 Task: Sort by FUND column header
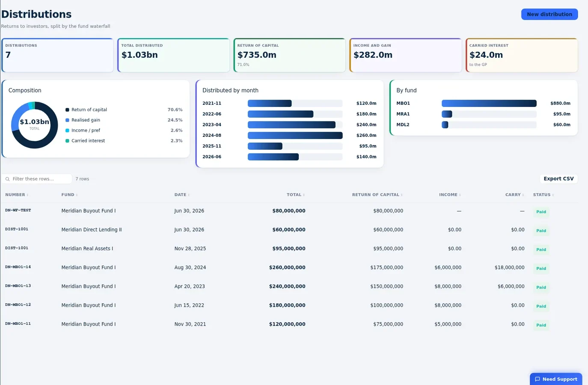click(x=69, y=195)
